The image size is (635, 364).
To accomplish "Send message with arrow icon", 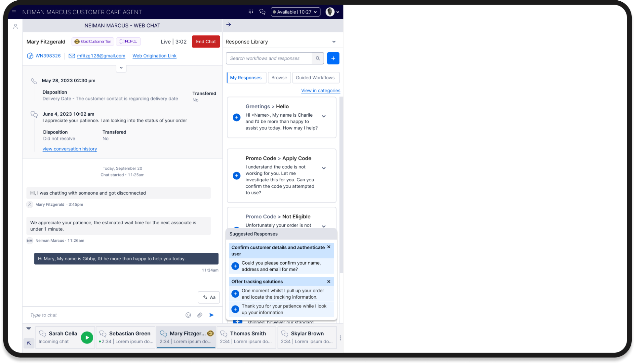I will pos(212,315).
